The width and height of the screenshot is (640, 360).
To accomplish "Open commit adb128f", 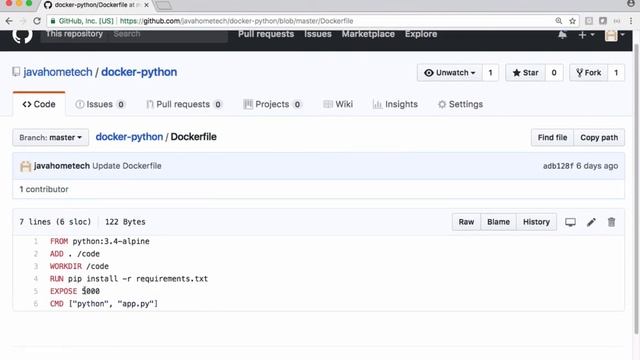I will [558, 166].
